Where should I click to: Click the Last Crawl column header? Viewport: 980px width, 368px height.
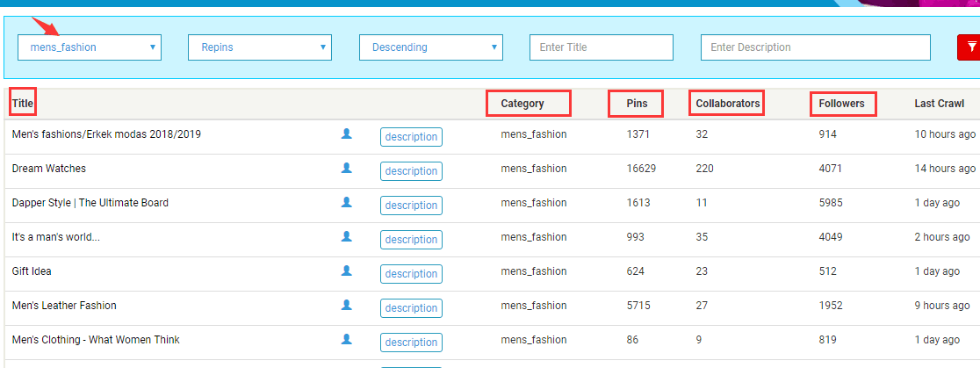click(x=939, y=104)
